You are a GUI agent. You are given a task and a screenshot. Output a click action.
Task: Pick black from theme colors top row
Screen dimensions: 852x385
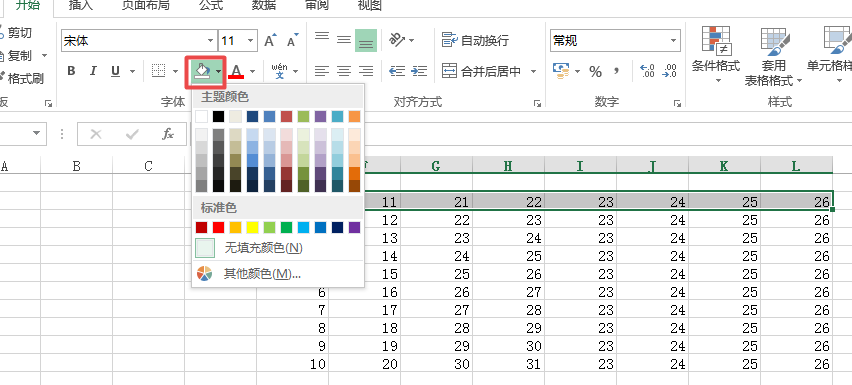click(x=218, y=116)
